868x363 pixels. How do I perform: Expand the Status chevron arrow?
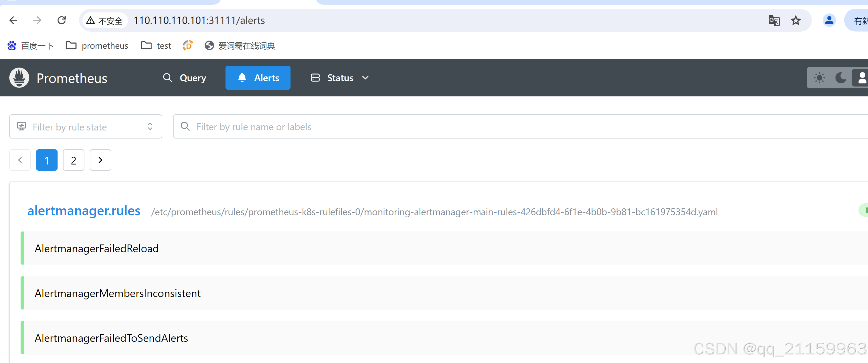point(365,78)
